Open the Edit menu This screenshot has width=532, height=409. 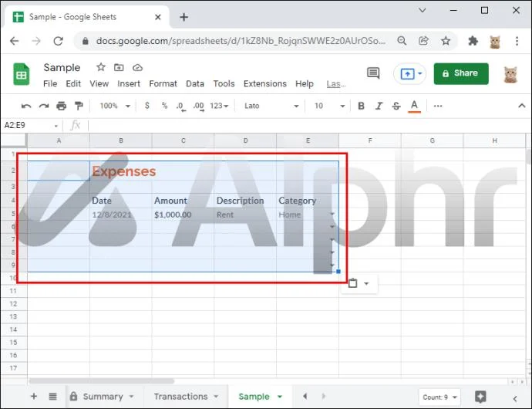[73, 83]
